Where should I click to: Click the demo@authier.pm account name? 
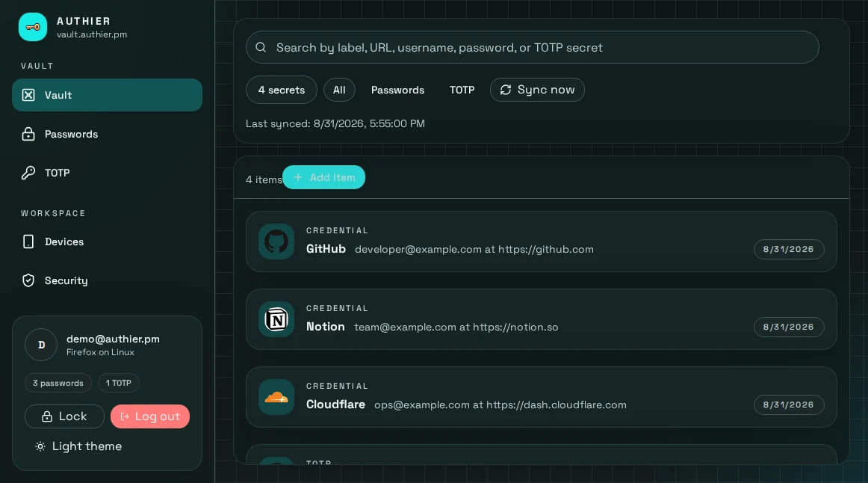pyautogui.click(x=113, y=339)
